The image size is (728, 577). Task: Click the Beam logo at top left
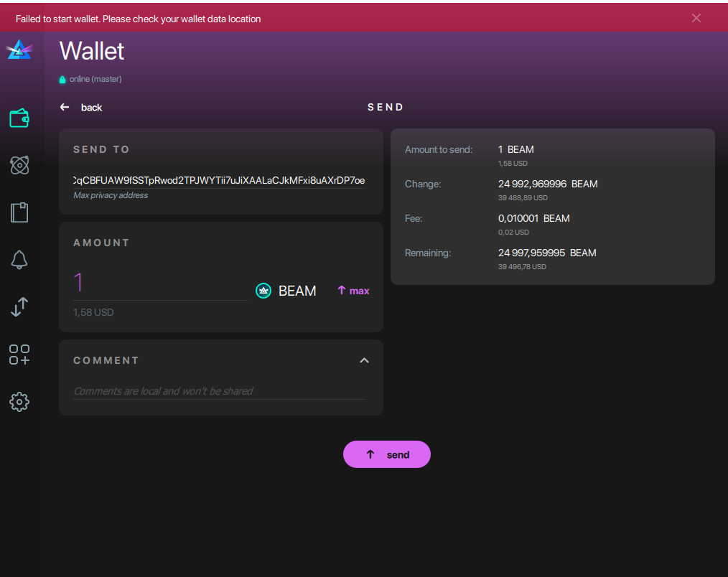[x=21, y=50]
